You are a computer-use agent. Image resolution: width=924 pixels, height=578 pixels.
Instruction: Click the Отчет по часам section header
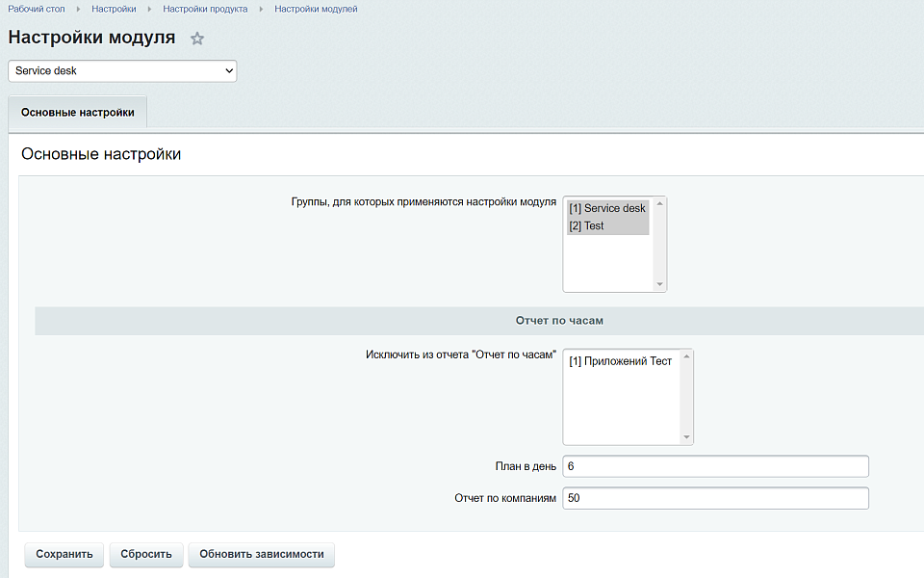point(556,320)
